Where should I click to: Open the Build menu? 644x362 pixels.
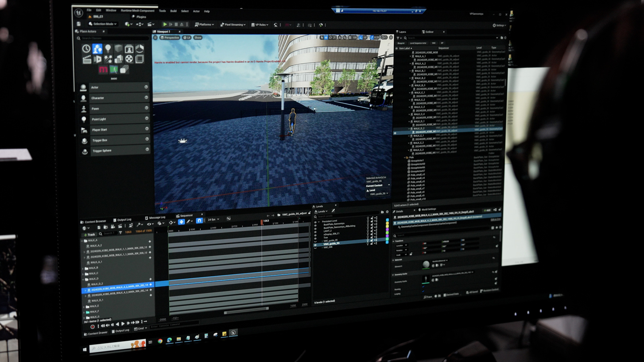[173, 11]
